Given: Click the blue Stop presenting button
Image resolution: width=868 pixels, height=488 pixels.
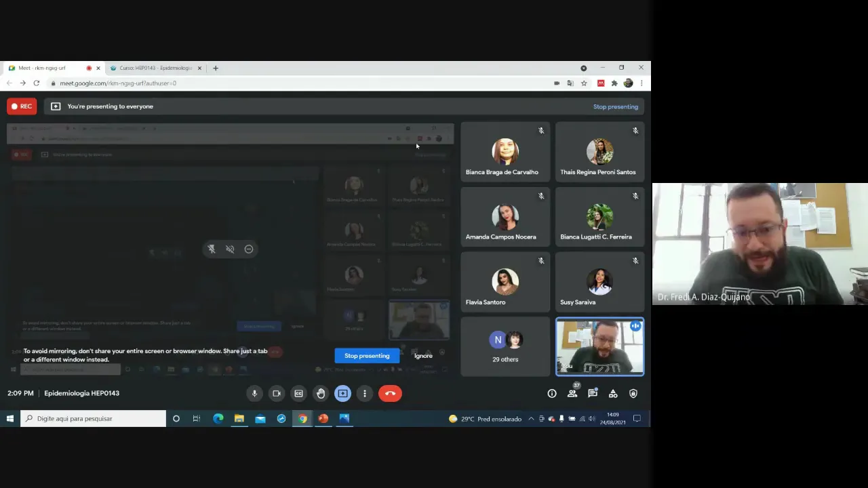Looking at the screenshot, I should pyautogui.click(x=367, y=356).
